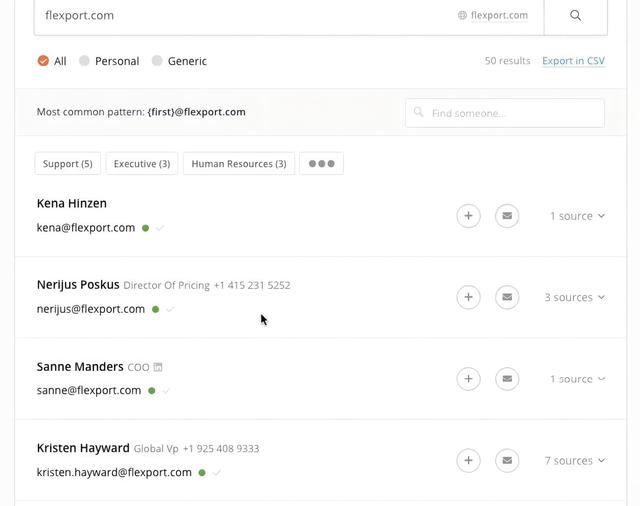Filter by Support department
Screen dimensions: 640x506
(x=68, y=164)
